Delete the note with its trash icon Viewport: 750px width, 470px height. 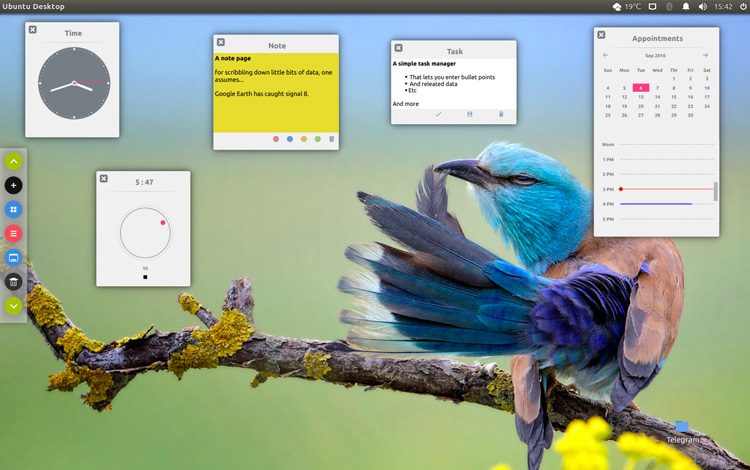(x=331, y=139)
